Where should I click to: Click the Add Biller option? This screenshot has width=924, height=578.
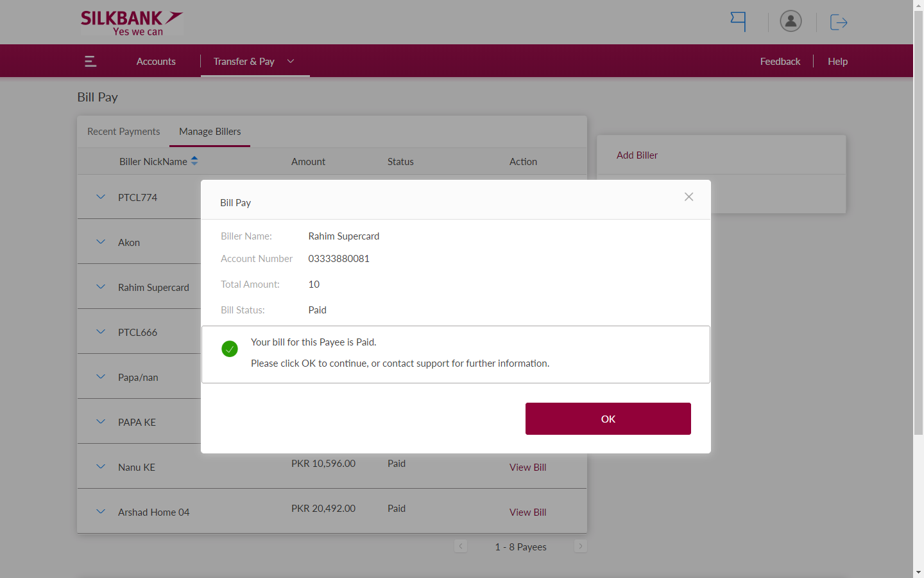click(x=637, y=155)
